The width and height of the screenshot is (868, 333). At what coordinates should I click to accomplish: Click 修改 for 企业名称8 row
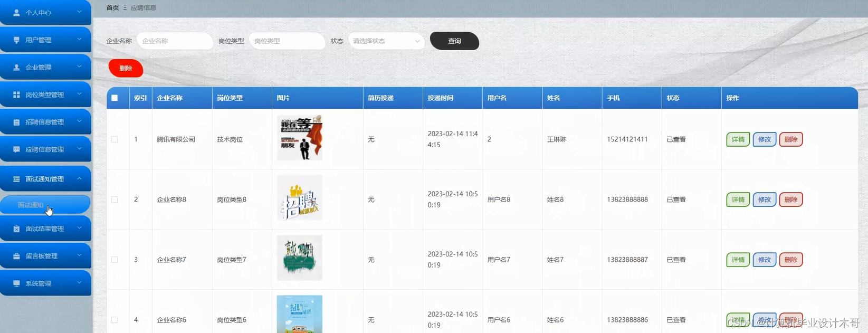[x=764, y=199]
